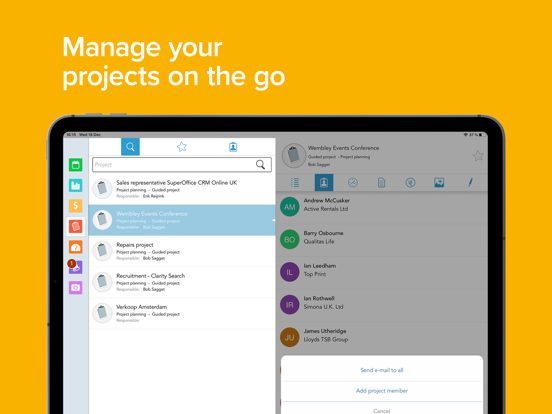Open the red projects sidebar icon
The height and width of the screenshot is (414, 552).
75,226
